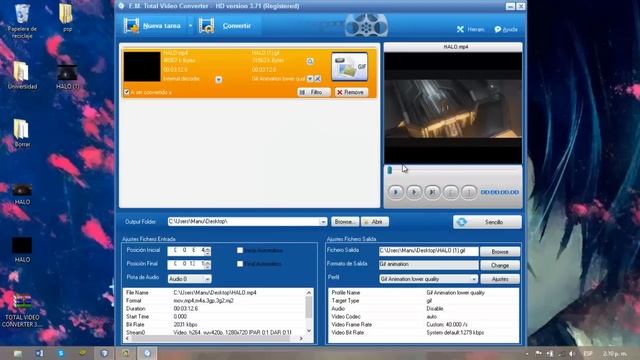Click the Change output format button
640x360 pixels.
tap(500, 265)
